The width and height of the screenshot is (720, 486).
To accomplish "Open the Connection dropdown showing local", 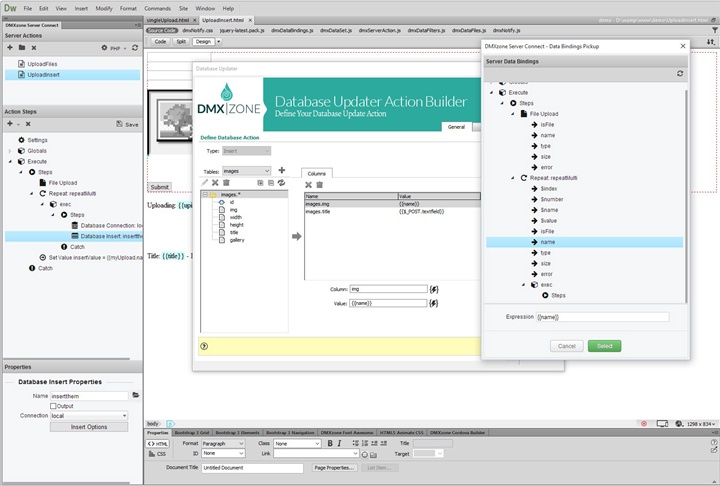I will [89, 416].
